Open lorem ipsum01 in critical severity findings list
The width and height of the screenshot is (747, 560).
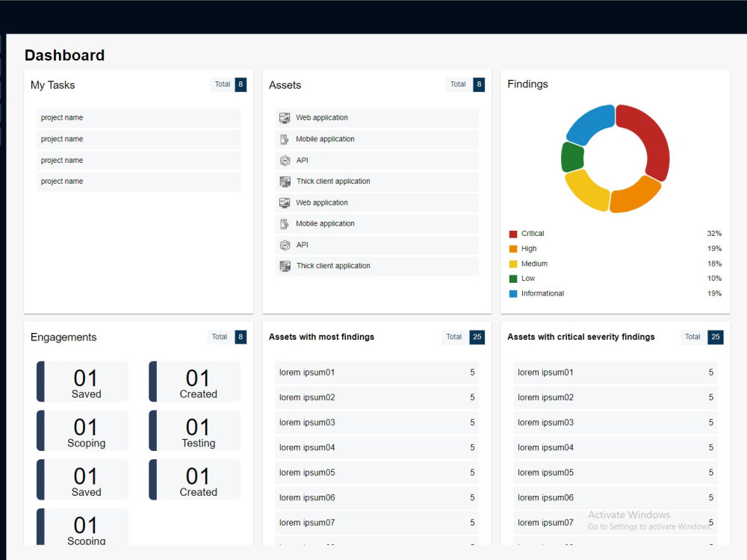616,373
